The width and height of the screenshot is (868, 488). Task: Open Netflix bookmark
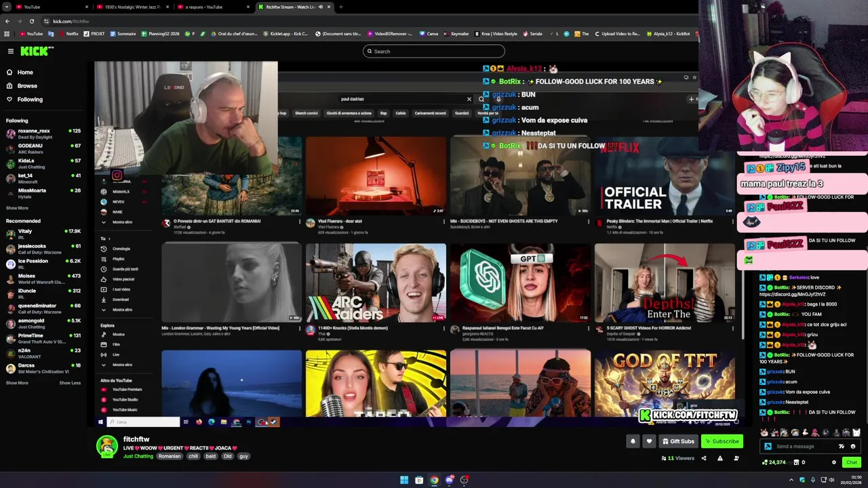click(x=68, y=34)
